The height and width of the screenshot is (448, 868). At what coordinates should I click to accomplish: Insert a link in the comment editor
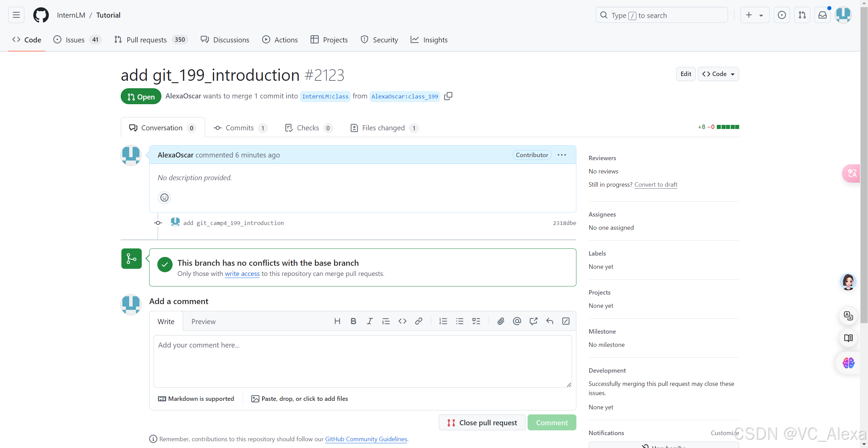419,321
